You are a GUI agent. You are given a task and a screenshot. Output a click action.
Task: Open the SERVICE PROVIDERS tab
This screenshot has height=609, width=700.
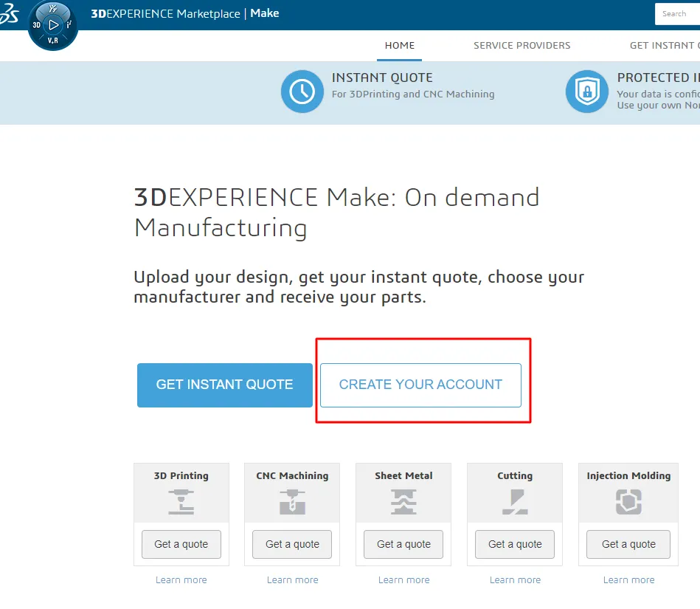tap(521, 45)
